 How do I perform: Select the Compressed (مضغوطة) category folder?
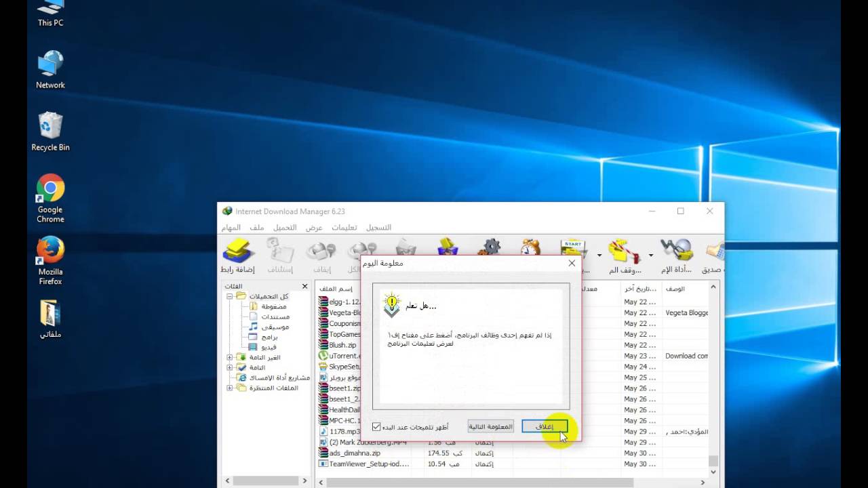coord(269,306)
